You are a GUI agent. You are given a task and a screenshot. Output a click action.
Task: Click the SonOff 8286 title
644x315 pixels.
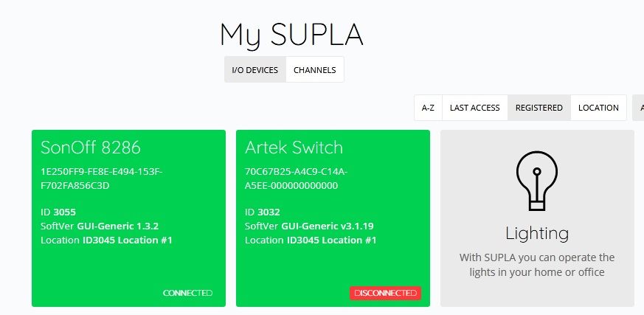coord(90,147)
